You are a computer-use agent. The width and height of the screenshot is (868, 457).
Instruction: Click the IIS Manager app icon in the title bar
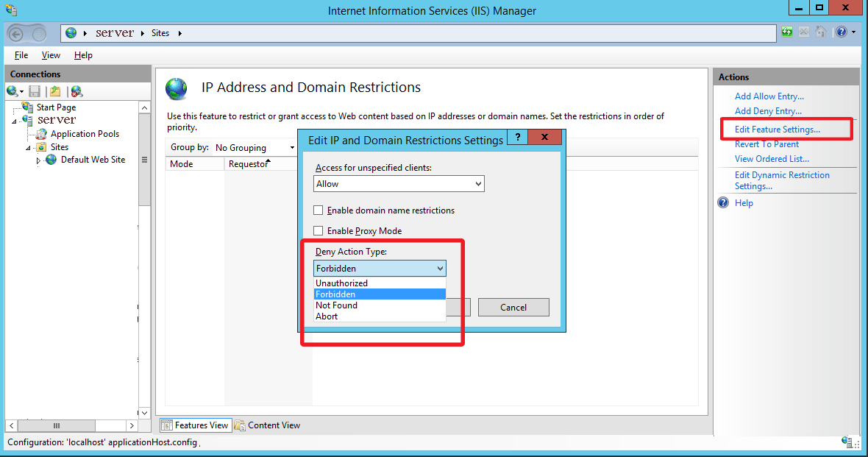point(10,10)
